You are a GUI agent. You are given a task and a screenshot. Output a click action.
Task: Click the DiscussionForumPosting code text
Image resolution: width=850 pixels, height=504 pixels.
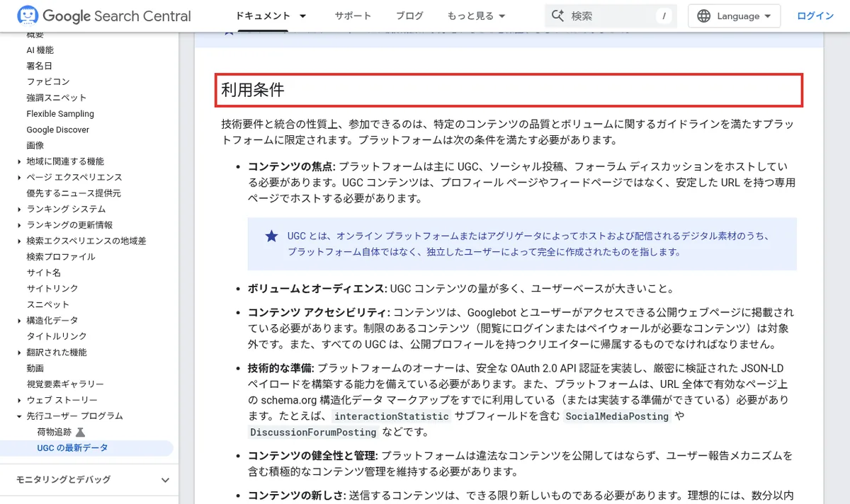tap(313, 432)
